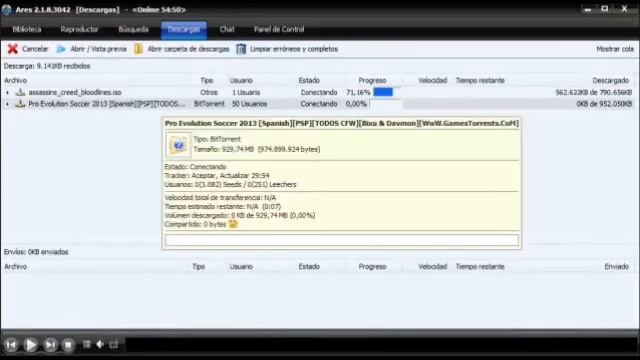Click the 'BitTorrent' type cell in the list
The image size is (640, 360).
[x=209, y=104]
